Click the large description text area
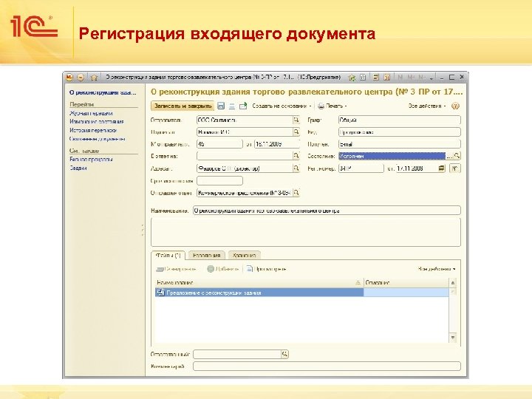 [x=306, y=233]
